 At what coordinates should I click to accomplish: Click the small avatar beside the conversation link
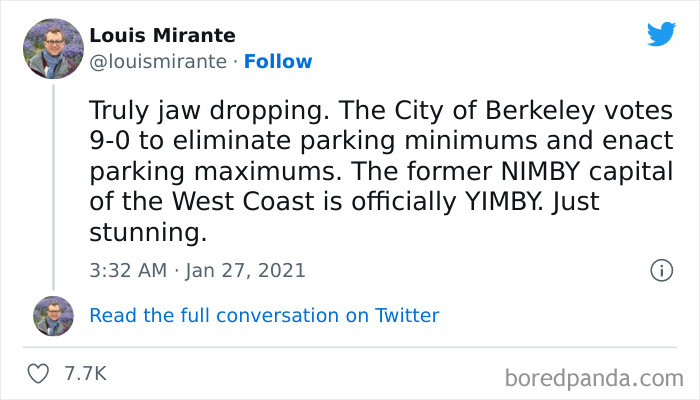[53, 315]
